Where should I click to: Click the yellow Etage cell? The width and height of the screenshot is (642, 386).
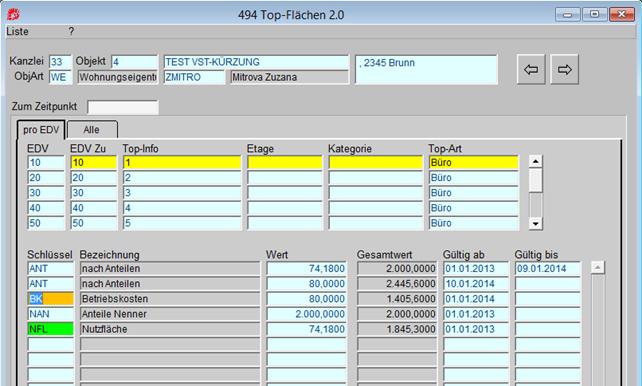pos(285,163)
